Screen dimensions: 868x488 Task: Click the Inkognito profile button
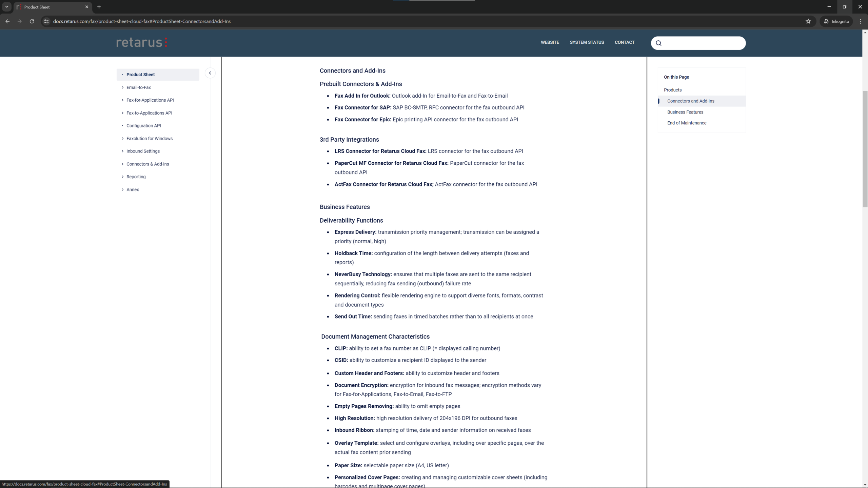click(836, 21)
